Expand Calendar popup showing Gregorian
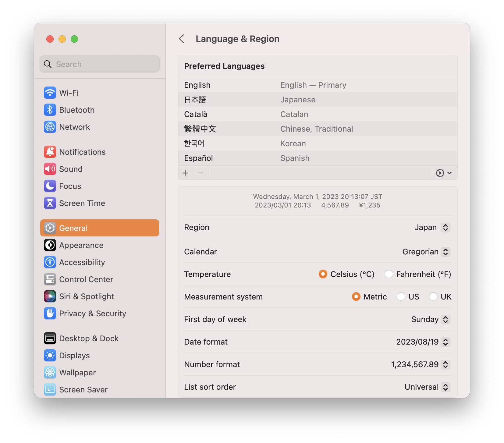Screen dimensions: 504x443 pos(426,252)
